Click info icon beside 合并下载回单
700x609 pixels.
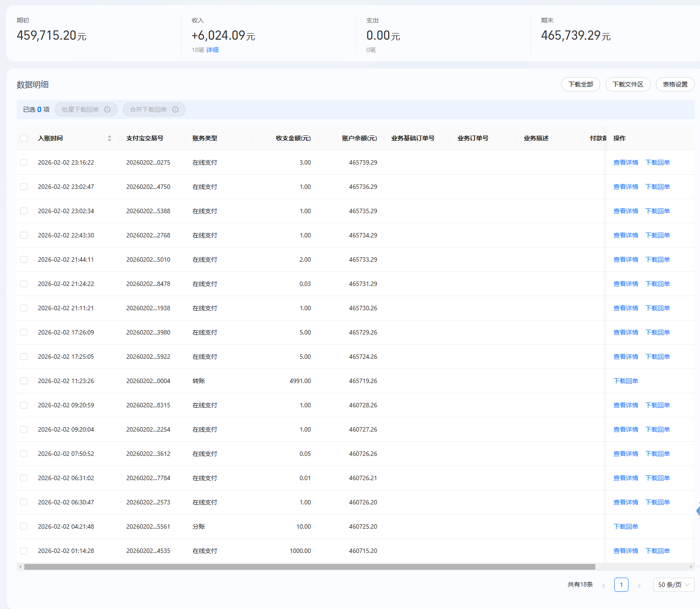175,109
